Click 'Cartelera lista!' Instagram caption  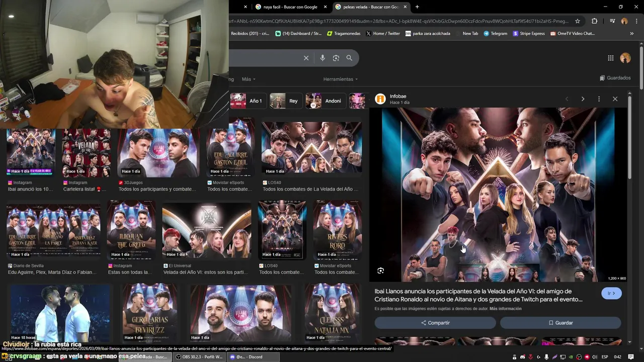coord(85,190)
